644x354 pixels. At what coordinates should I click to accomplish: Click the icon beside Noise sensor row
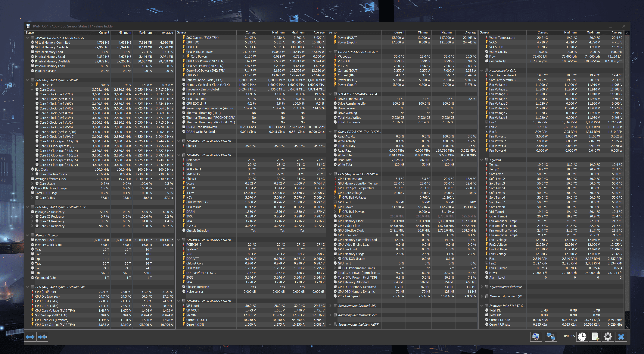click(x=184, y=291)
